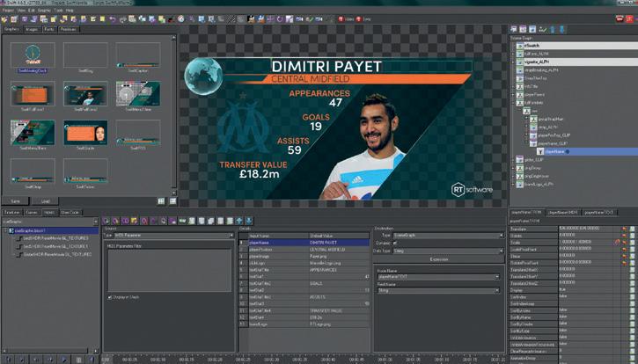
Task: Select the thumbnail with the woman's portrait
Action: pos(85,133)
